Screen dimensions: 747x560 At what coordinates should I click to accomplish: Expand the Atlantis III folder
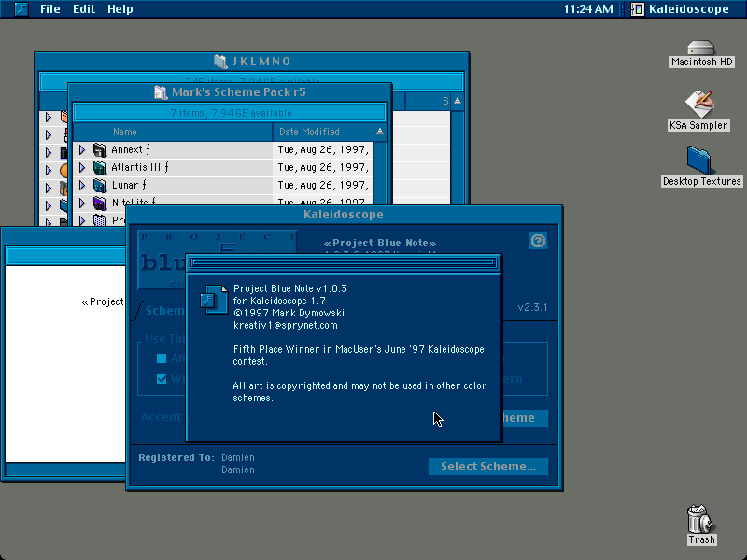coord(82,168)
